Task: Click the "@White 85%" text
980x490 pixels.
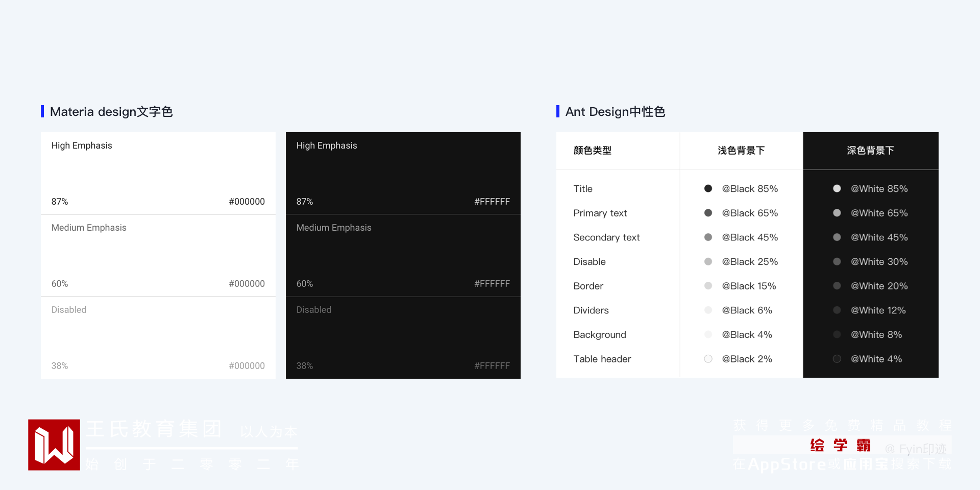Action: tap(879, 189)
